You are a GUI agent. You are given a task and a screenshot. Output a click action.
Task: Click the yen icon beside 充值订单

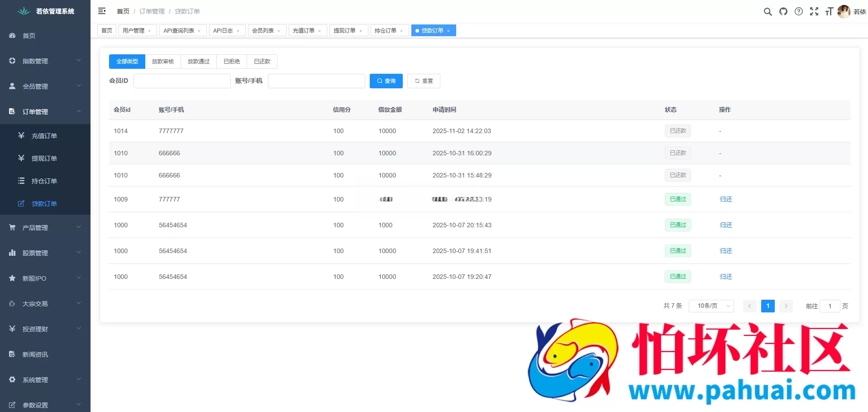tap(21, 135)
